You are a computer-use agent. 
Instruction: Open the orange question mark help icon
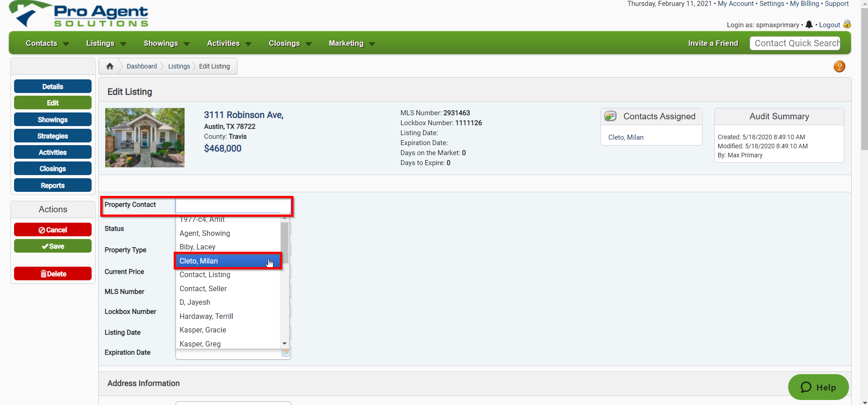[839, 67]
